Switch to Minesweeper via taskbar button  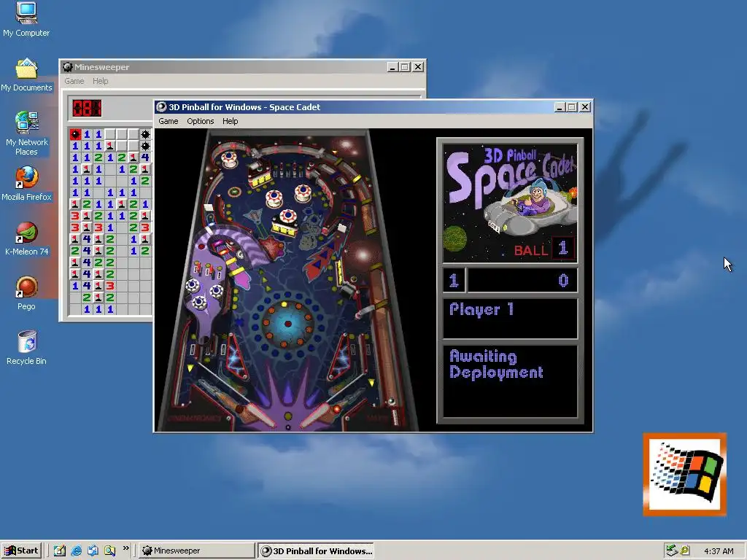(196, 551)
